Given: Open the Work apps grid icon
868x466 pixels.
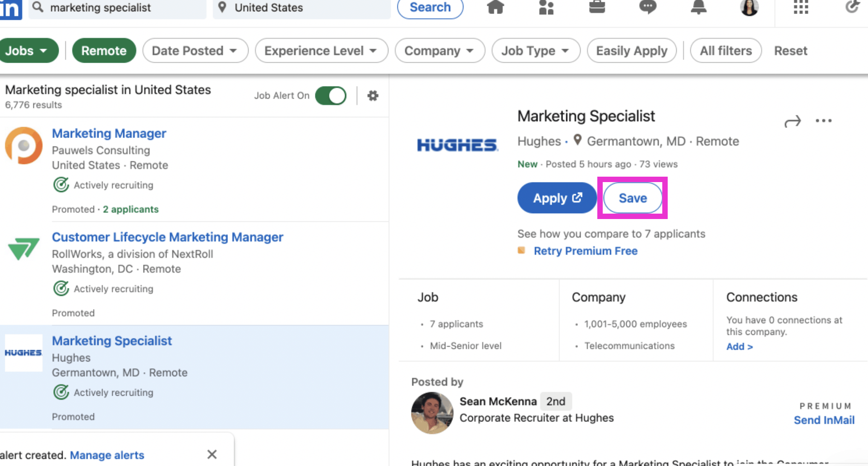Looking at the screenshot, I should click(801, 7).
